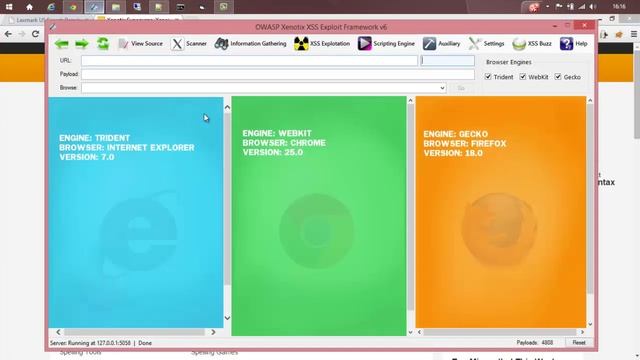This screenshot has height=360, width=640.
Task: Click the green forward arrow in Xenotix toolbar
Action: pyautogui.click(x=82, y=44)
